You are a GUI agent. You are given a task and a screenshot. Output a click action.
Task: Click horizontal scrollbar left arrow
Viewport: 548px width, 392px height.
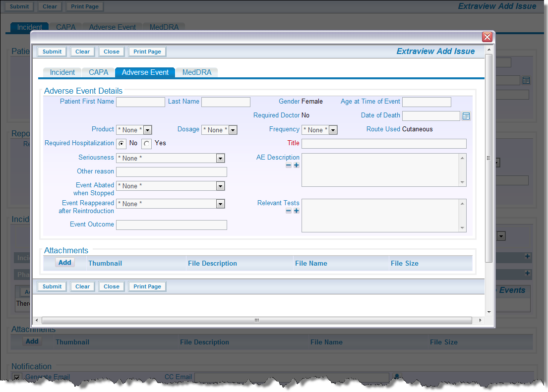coord(37,320)
